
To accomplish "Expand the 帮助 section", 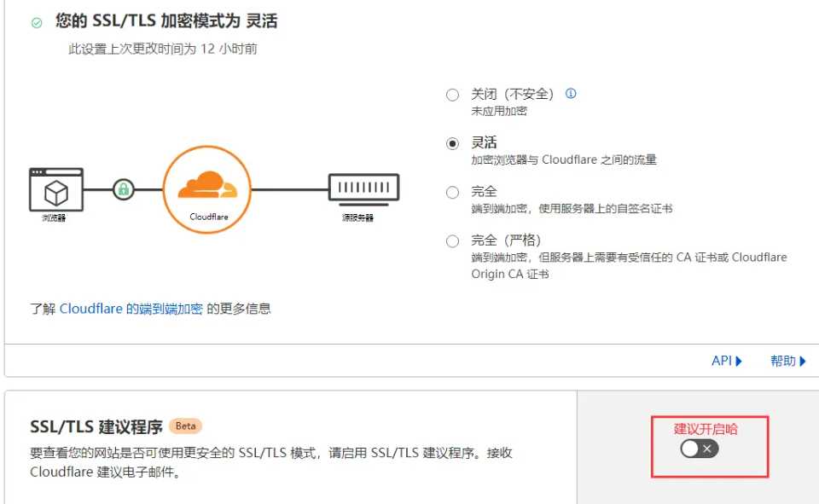I will 788,361.
